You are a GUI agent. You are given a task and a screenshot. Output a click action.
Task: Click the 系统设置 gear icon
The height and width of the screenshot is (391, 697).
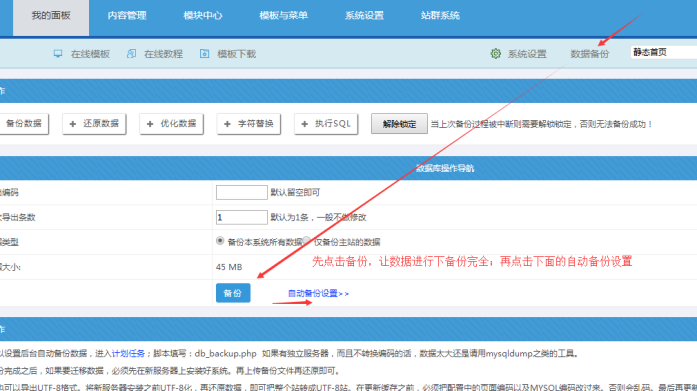[x=496, y=54]
